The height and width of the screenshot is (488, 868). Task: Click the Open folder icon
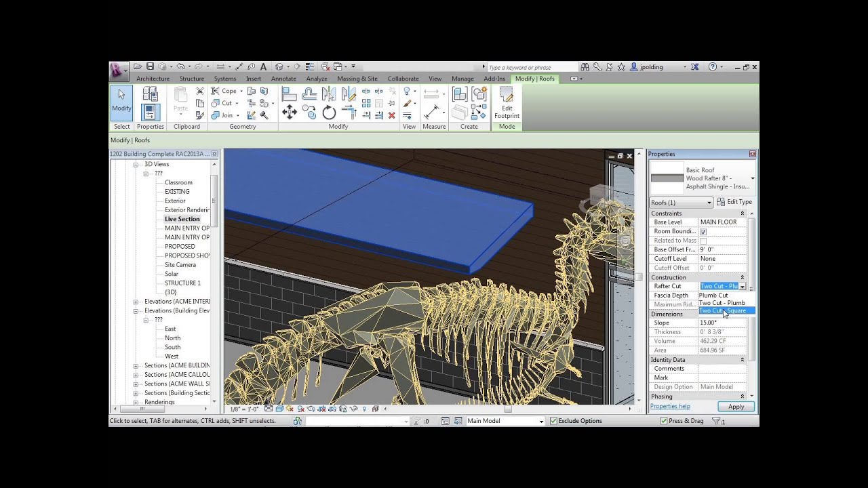(x=138, y=66)
